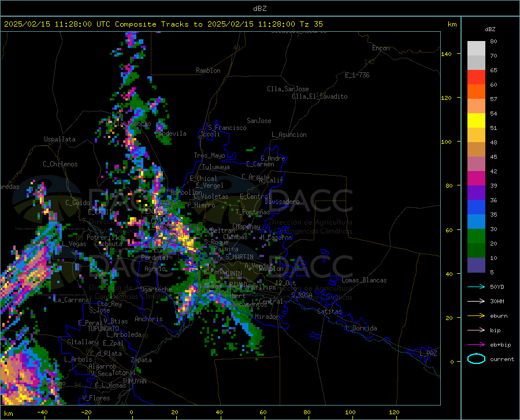Select the pink bip arrow symbol

point(476,330)
